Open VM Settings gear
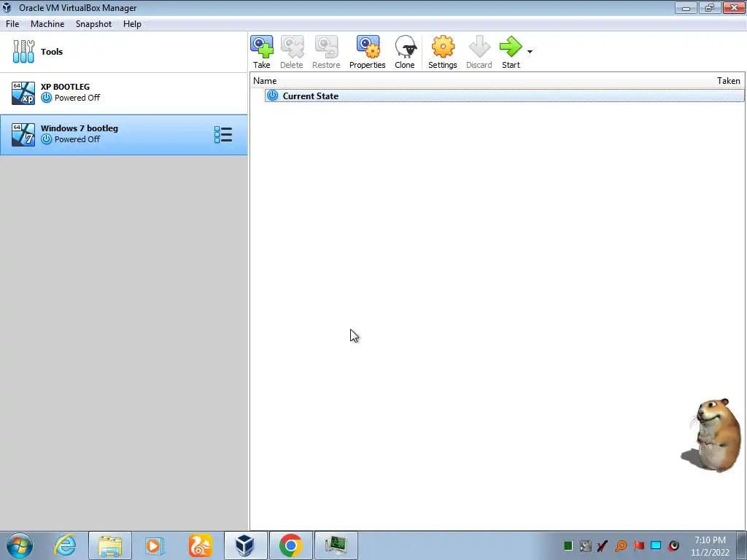 point(443,52)
